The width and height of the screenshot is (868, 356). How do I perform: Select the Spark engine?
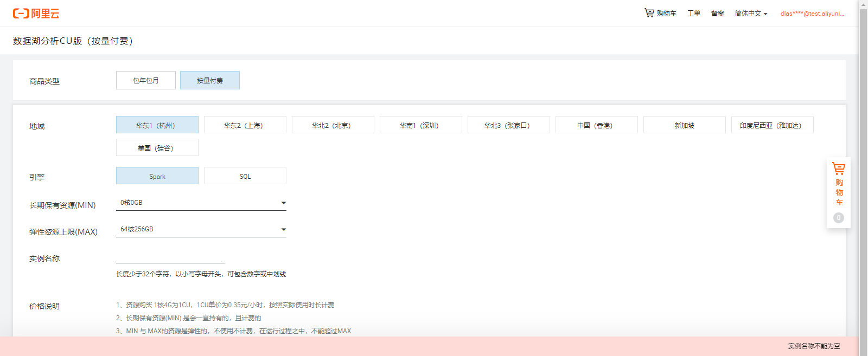157,176
